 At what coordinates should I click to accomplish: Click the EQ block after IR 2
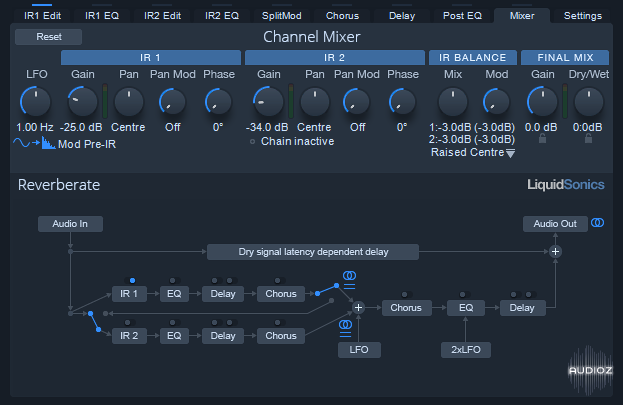click(x=174, y=336)
